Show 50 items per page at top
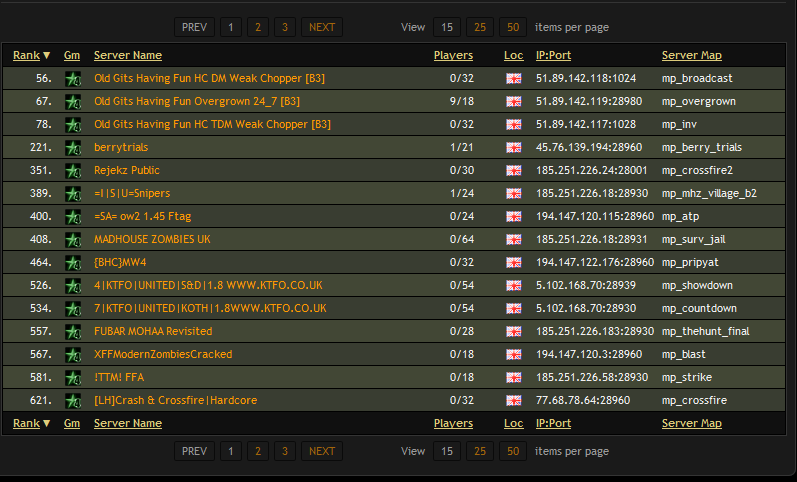The height and width of the screenshot is (482, 797). coord(513,27)
